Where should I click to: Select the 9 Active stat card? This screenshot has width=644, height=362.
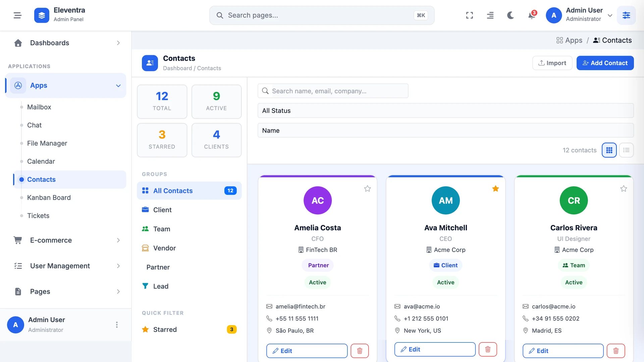point(216,102)
